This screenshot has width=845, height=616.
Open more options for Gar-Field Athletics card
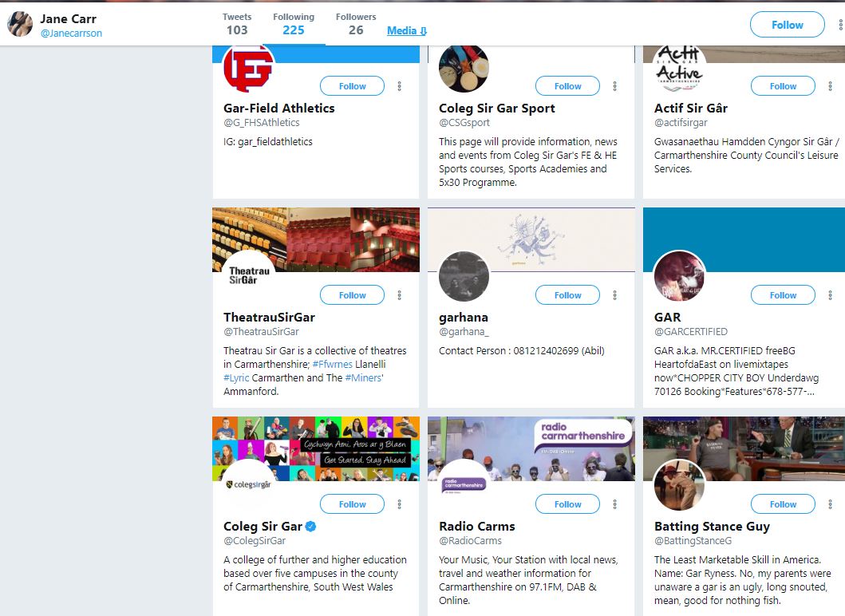click(x=399, y=86)
